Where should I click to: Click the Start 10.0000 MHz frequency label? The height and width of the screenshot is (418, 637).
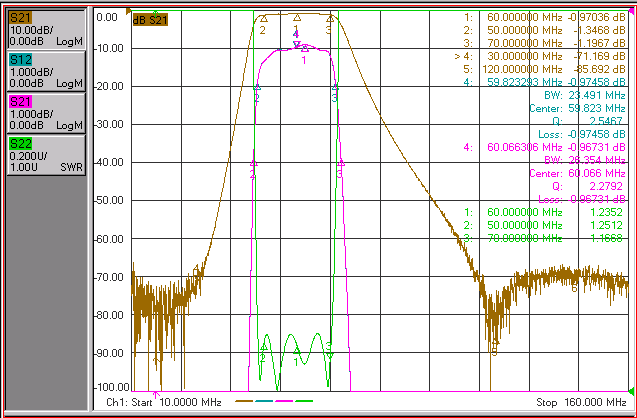164,402
